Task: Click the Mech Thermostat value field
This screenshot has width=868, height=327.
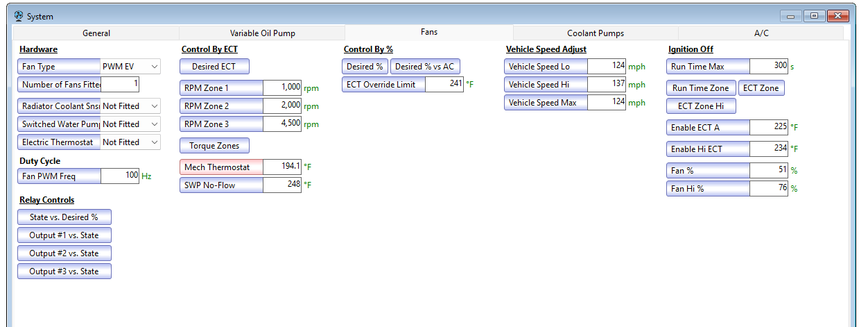Action: [282, 167]
